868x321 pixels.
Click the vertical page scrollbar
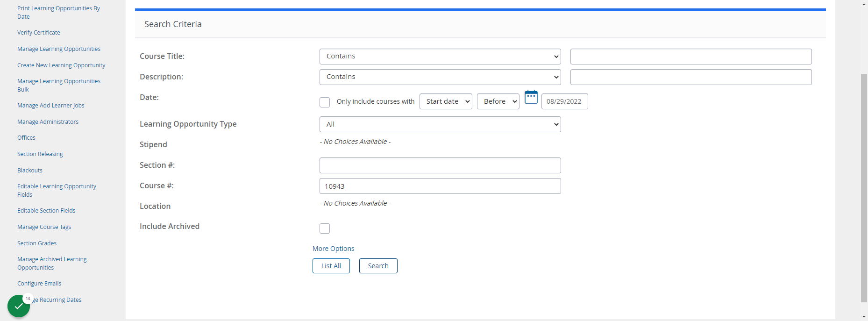tap(864, 188)
